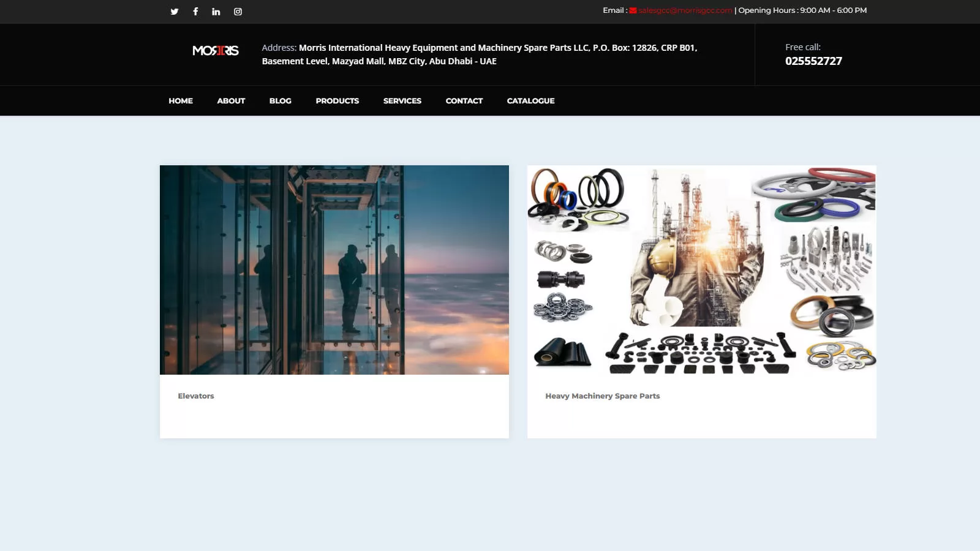Click the 025552727 free call number
Viewport: 980px width, 551px height.
click(814, 61)
